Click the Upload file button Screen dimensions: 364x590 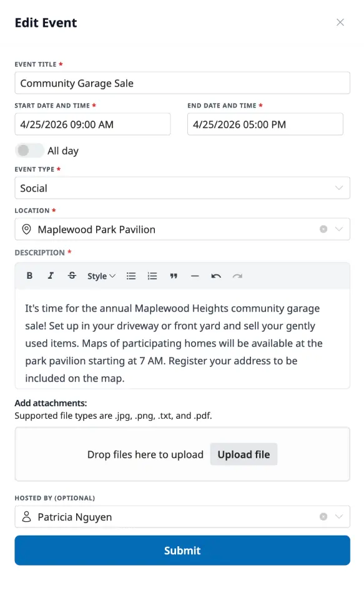(x=243, y=454)
